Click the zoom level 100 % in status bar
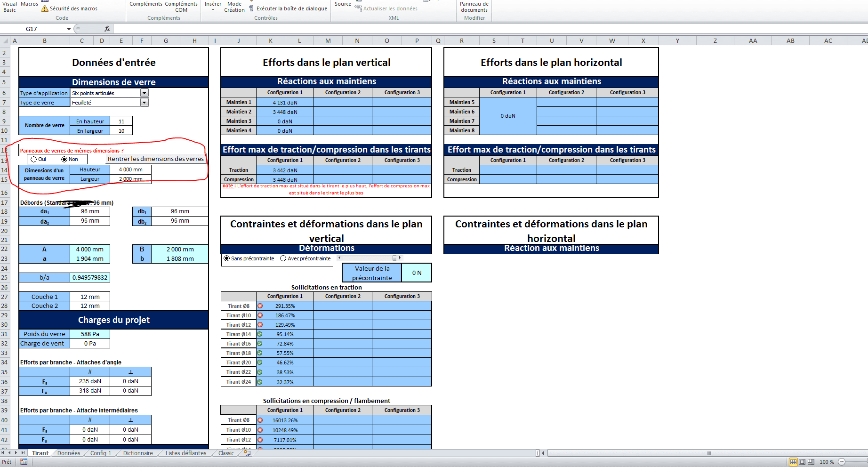This screenshot has height=467, width=868. (827, 462)
